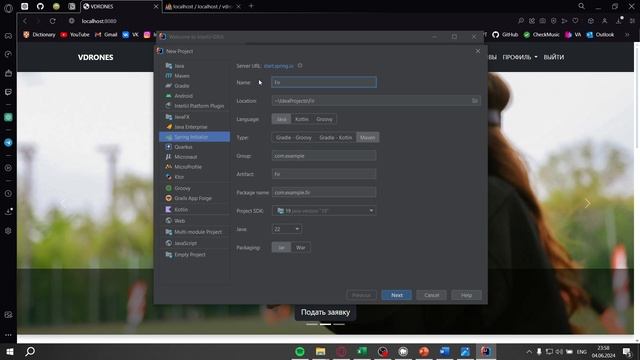Choose Maven as build Type

pyautogui.click(x=368, y=138)
